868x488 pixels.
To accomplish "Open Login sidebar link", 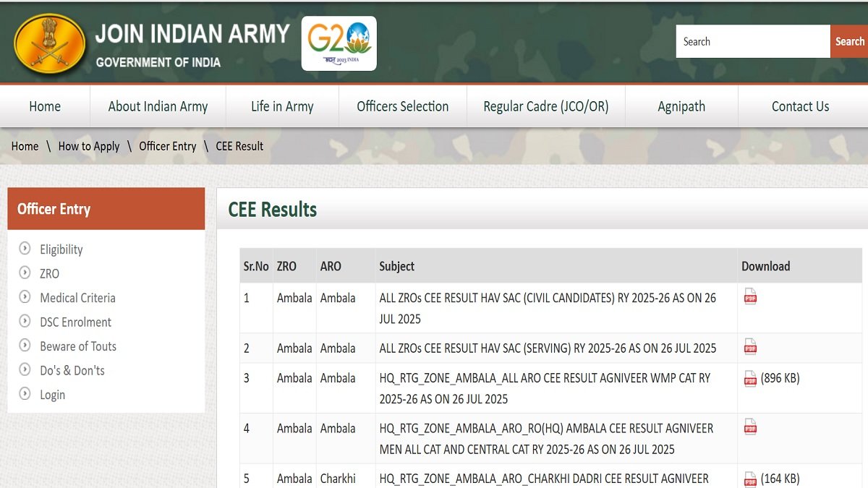I will (x=53, y=395).
